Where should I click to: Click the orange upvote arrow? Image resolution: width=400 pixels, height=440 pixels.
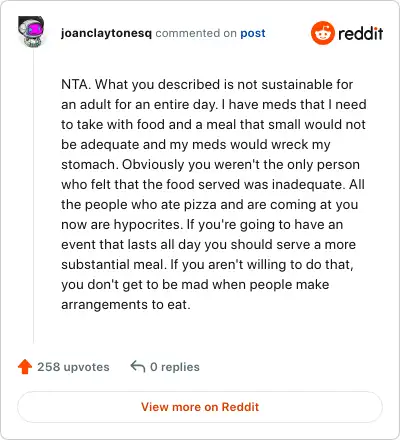coord(25,367)
